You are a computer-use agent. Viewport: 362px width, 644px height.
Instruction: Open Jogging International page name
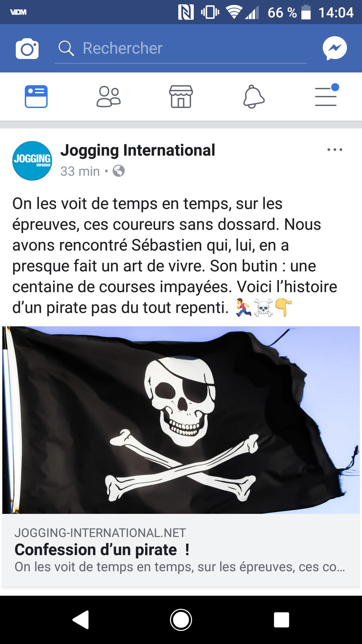138,150
